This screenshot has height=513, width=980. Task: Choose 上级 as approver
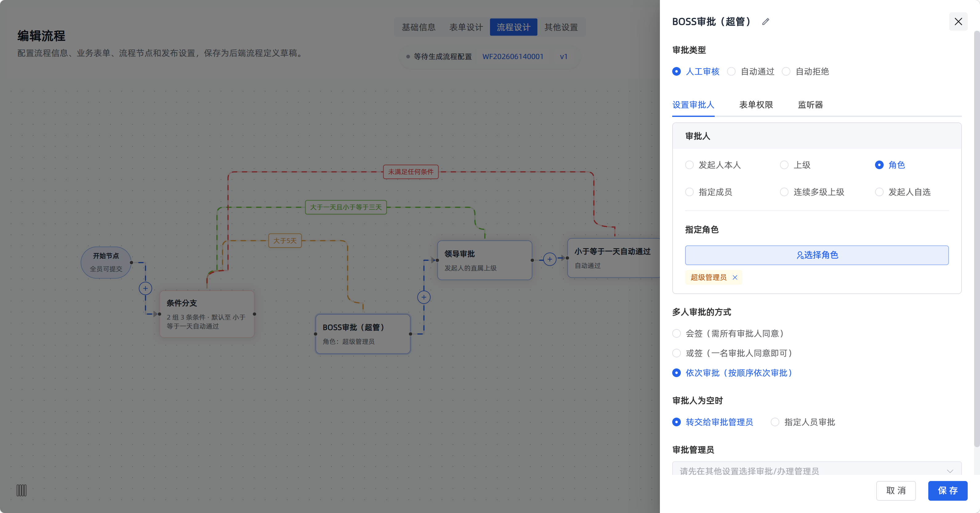[795, 165]
